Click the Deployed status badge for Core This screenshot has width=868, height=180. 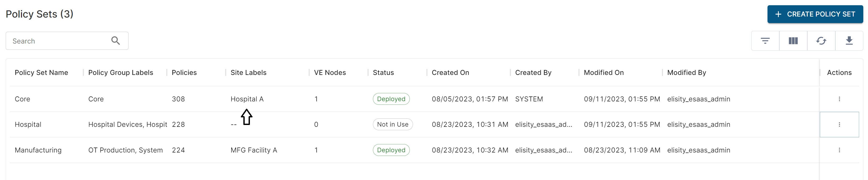(391, 99)
